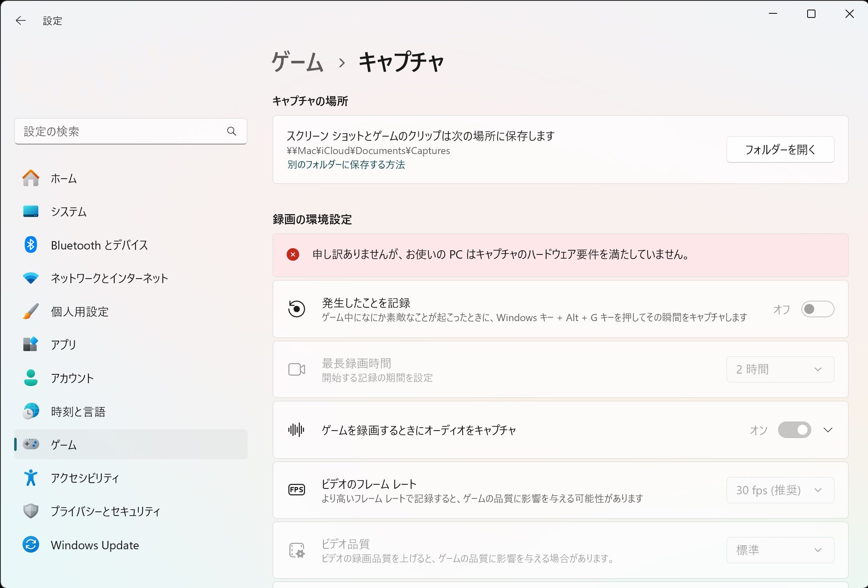Click the アクセシビリティ figure icon
Viewport: 868px width, 588px height.
click(31, 478)
